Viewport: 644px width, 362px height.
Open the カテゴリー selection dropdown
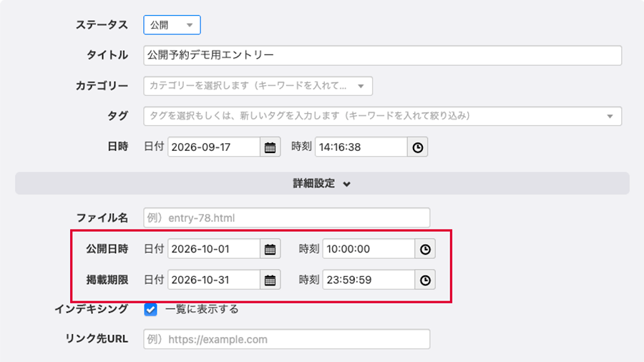258,86
